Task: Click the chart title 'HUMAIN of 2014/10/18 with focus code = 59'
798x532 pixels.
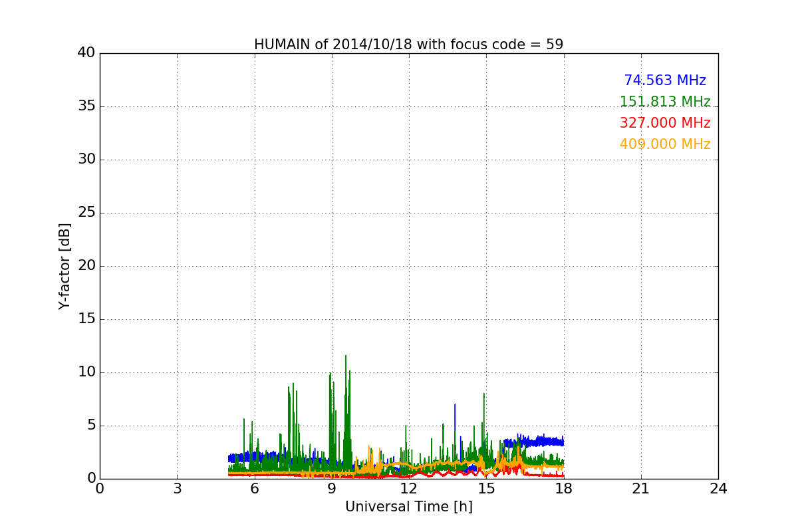Action: point(408,45)
